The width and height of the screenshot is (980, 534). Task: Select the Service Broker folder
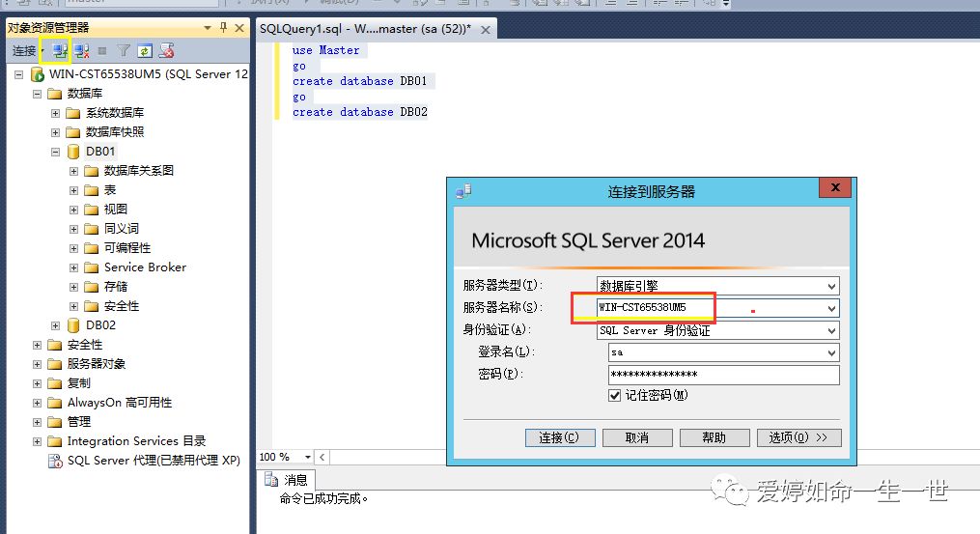click(145, 267)
